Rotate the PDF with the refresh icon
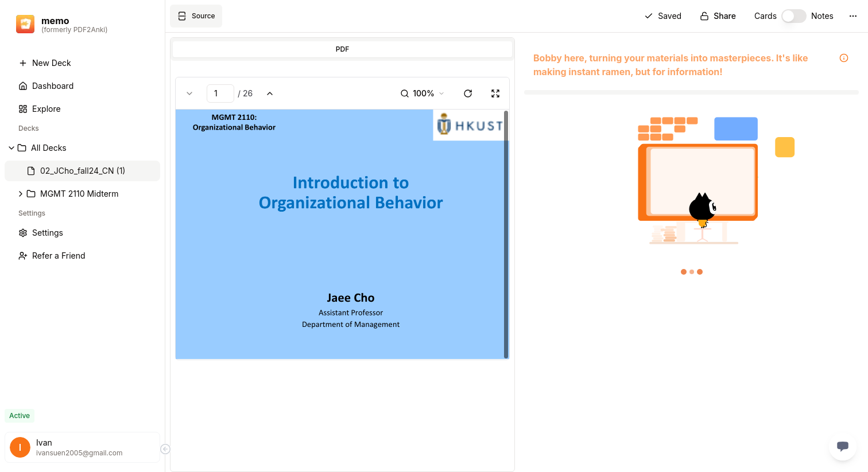 tap(468, 93)
